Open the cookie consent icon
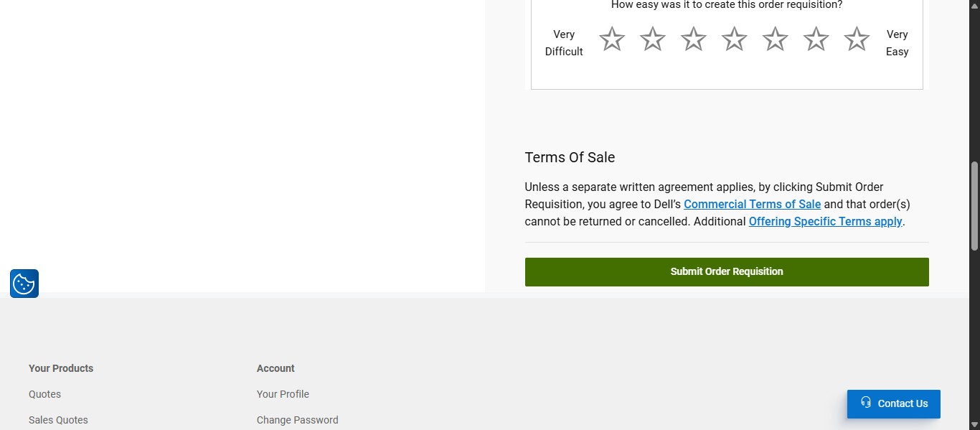 coord(24,283)
